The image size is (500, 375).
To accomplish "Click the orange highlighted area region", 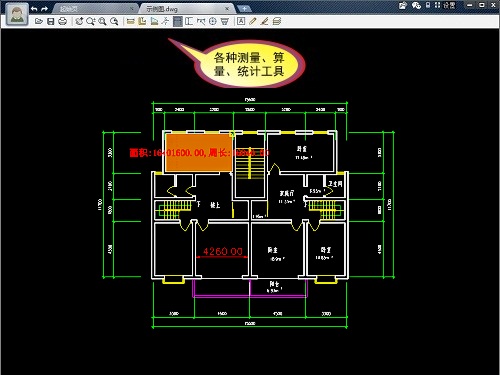I will click(x=199, y=152).
